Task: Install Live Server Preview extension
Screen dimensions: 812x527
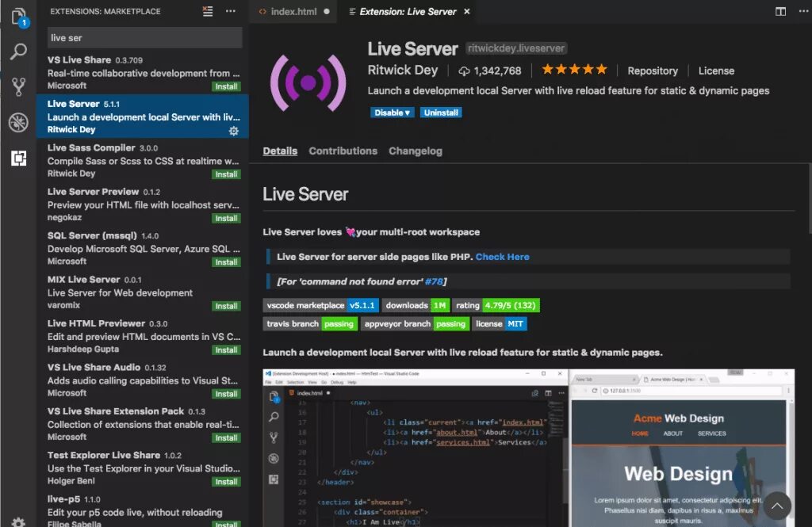Action: (226, 219)
